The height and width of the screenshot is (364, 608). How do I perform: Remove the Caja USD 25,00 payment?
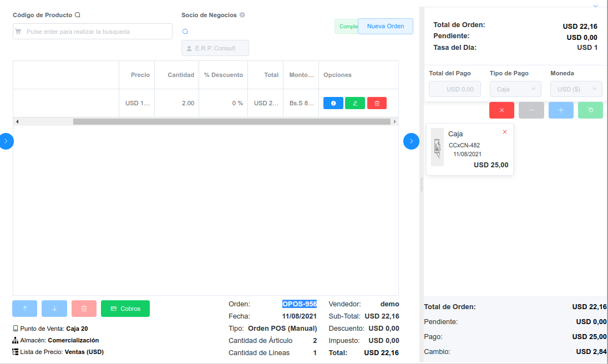tap(504, 132)
